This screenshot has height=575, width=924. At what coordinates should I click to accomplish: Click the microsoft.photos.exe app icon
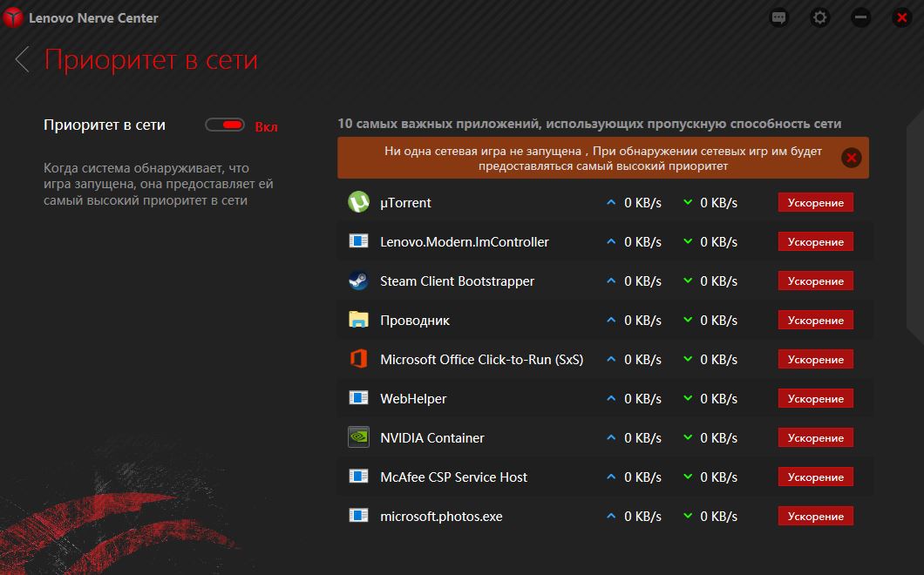tap(358, 516)
